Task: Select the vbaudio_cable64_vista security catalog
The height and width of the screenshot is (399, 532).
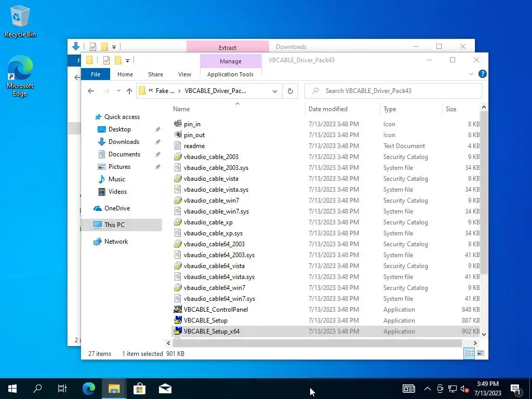Action: click(x=214, y=266)
